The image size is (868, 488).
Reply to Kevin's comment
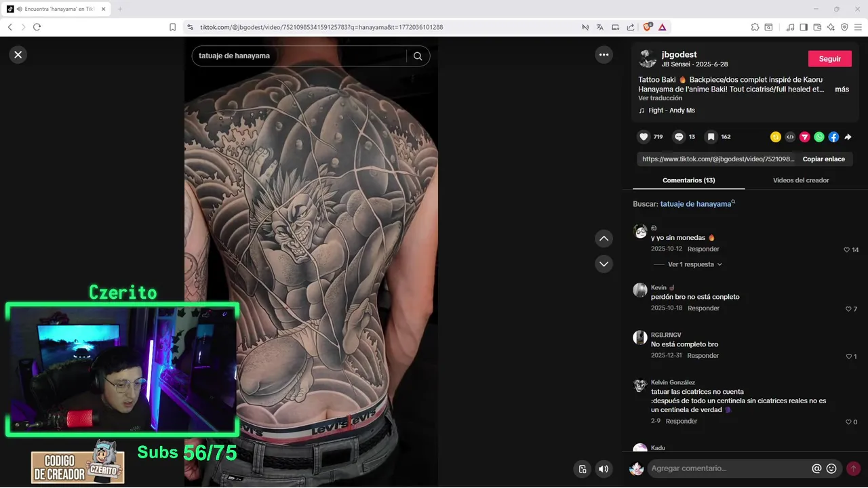click(703, 308)
